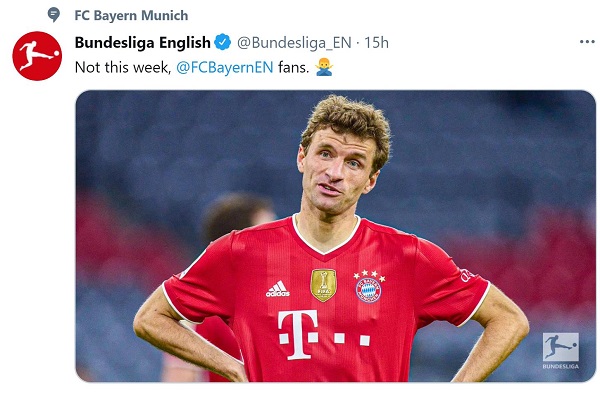Screen dimensions: 600x395
Task: Open the FC Bayern Munich topic link
Action: 131,15
